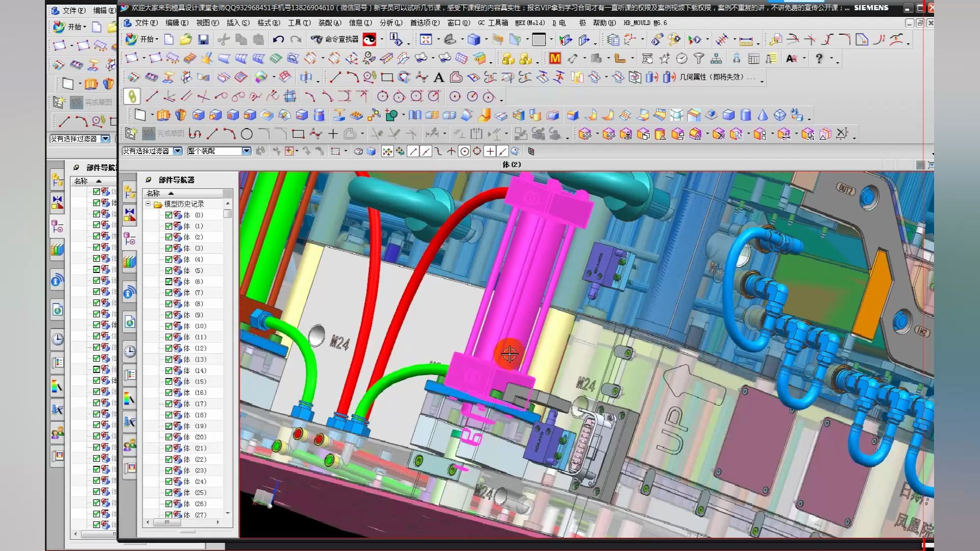Click the red M toolbar icon
This screenshot has width=980, height=551.
click(x=555, y=59)
